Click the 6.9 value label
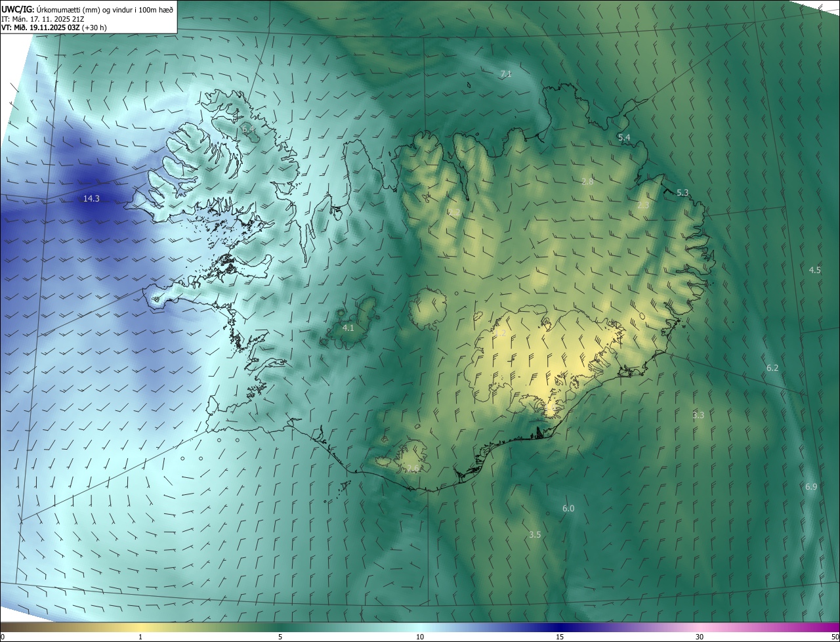Image resolution: width=840 pixels, height=642 pixels. (811, 486)
